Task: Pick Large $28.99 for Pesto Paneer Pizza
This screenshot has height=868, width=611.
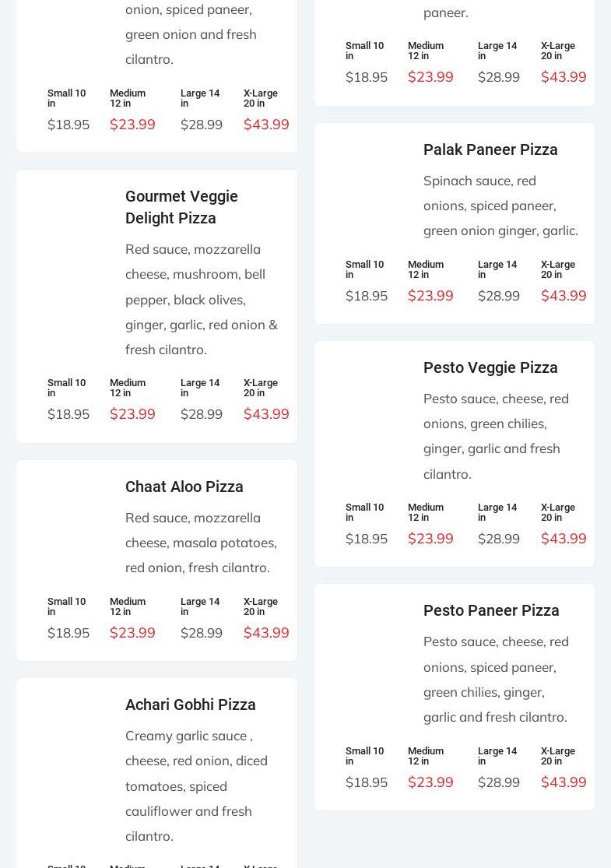Action: (x=499, y=782)
